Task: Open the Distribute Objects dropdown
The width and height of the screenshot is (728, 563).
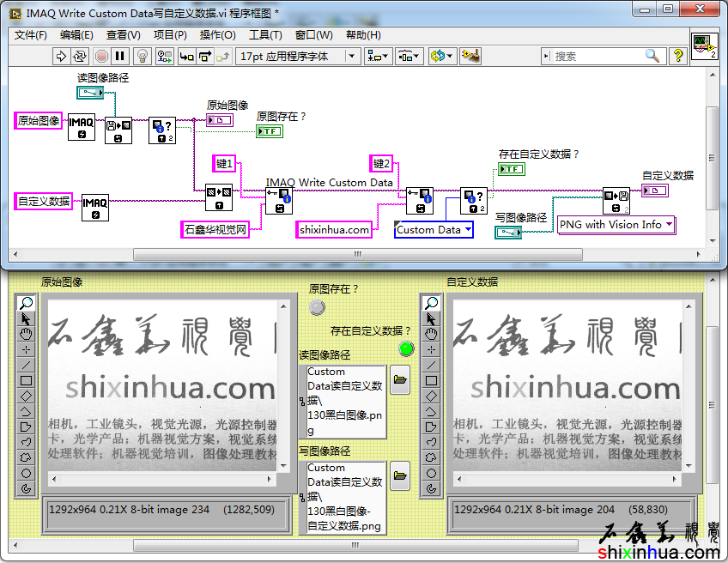Action: 409,57
